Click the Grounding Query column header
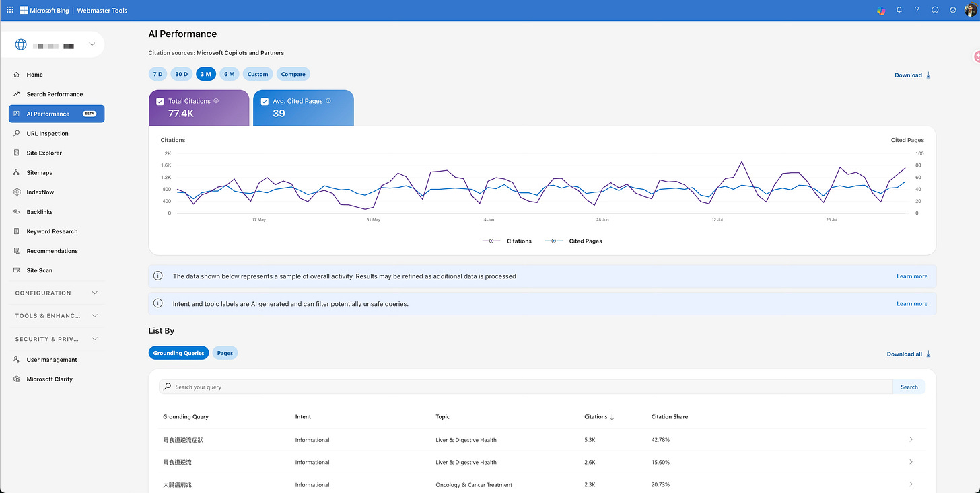The image size is (980, 493). (x=186, y=417)
